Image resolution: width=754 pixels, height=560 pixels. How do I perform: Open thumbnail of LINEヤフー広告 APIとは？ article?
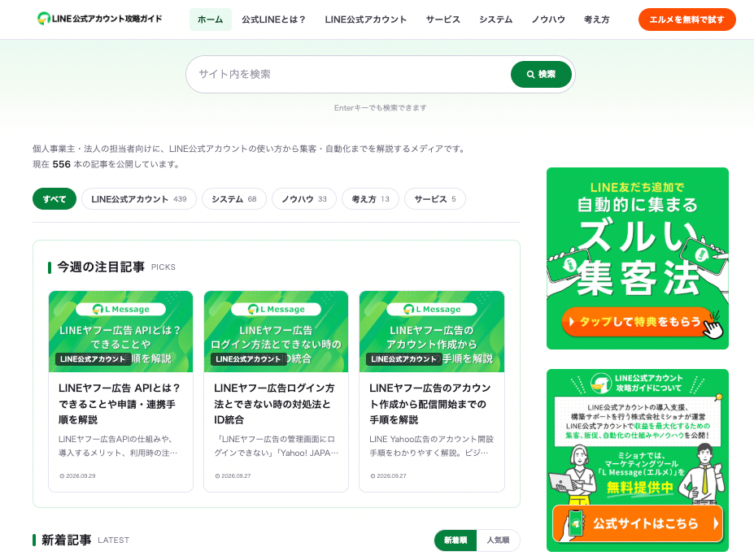pyautogui.click(x=120, y=332)
